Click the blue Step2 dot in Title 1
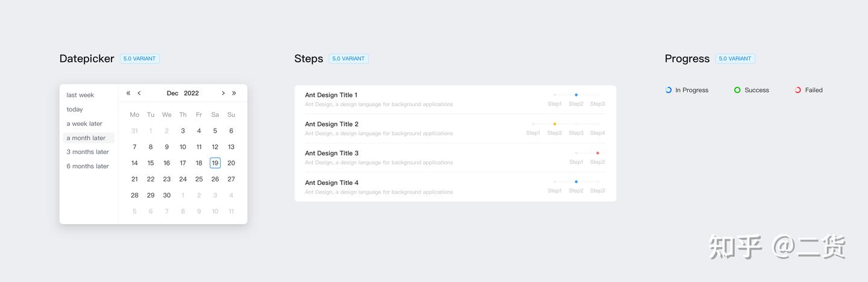Screen dimensions: 868x282 click(576, 95)
